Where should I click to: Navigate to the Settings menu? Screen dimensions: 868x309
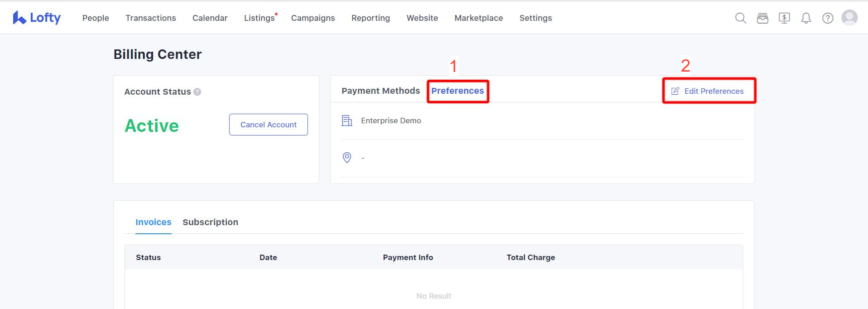click(x=536, y=18)
